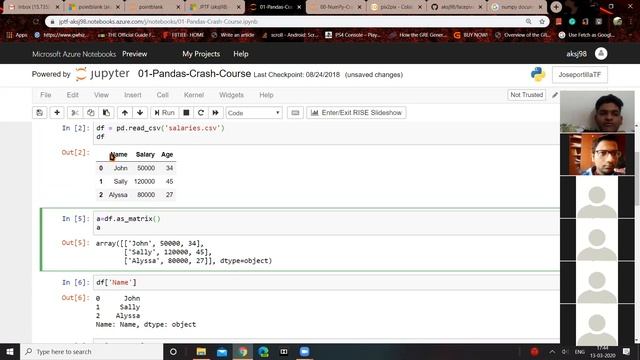
Task: Open the Cell menu
Action: pyautogui.click(x=162, y=95)
